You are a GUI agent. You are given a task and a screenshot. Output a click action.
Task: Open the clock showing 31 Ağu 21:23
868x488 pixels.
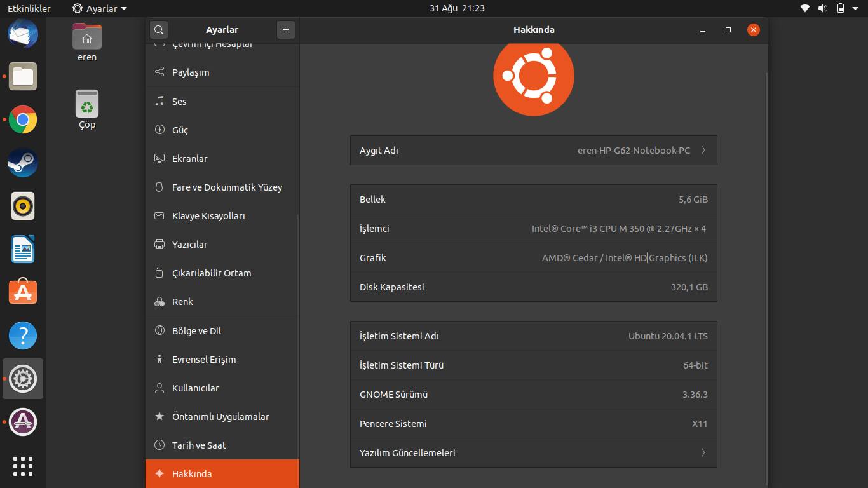click(x=457, y=8)
